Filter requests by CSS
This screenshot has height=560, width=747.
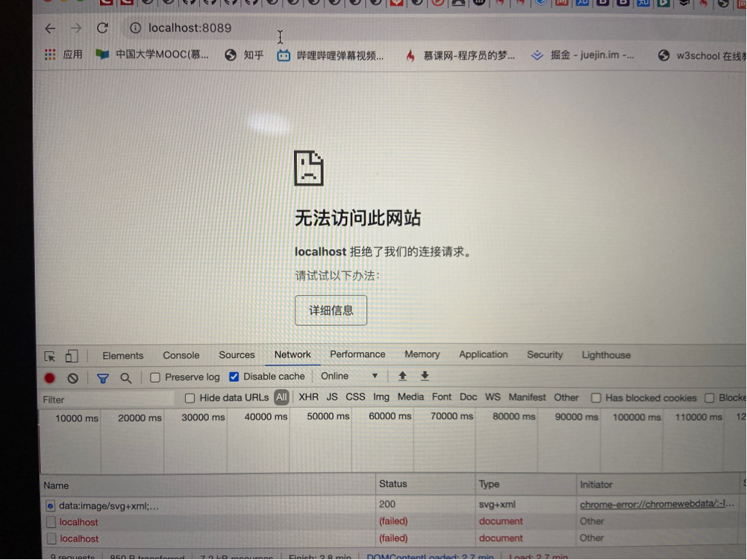(355, 397)
